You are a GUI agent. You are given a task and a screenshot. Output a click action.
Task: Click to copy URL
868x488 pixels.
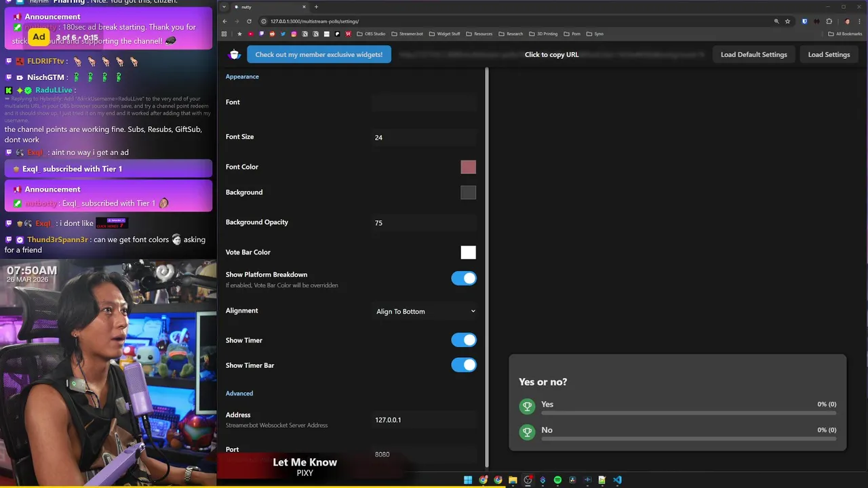click(551, 54)
